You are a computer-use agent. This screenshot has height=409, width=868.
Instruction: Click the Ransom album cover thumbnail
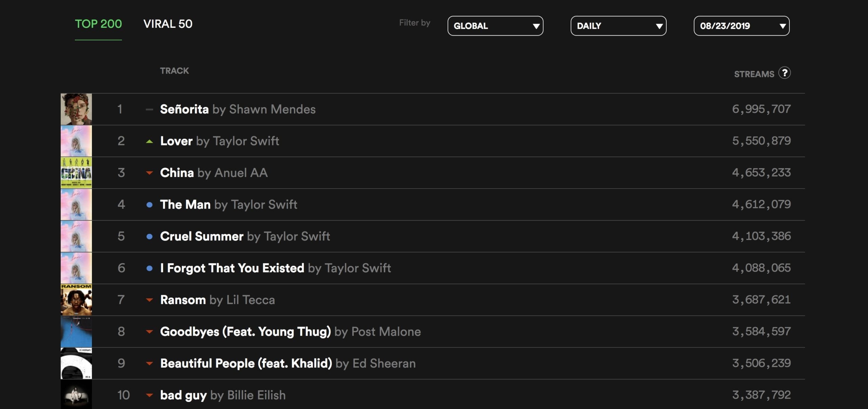(76, 300)
